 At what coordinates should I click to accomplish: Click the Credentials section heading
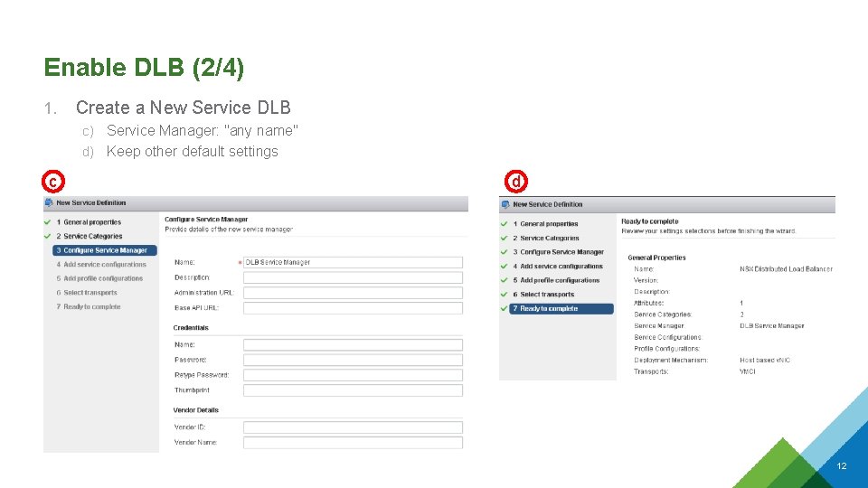click(x=191, y=328)
